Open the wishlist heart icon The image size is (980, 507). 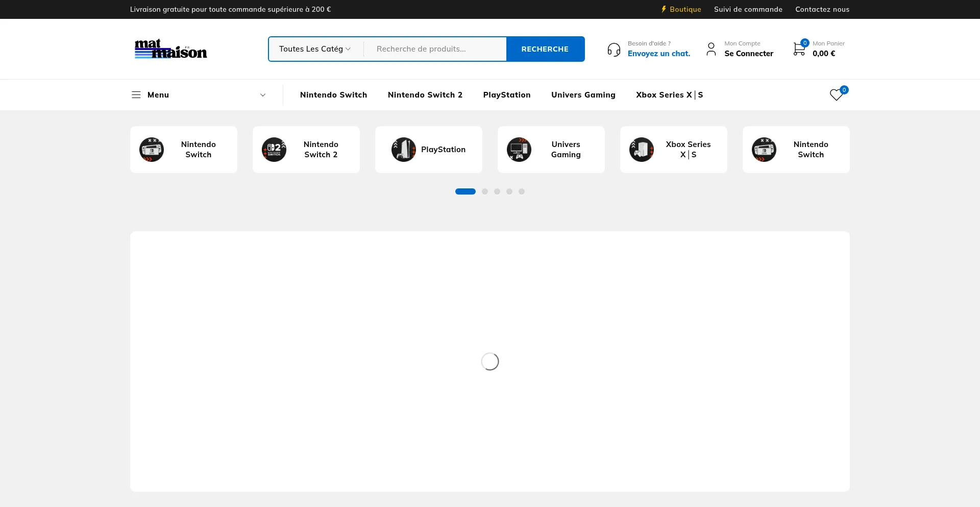pos(836,95)
